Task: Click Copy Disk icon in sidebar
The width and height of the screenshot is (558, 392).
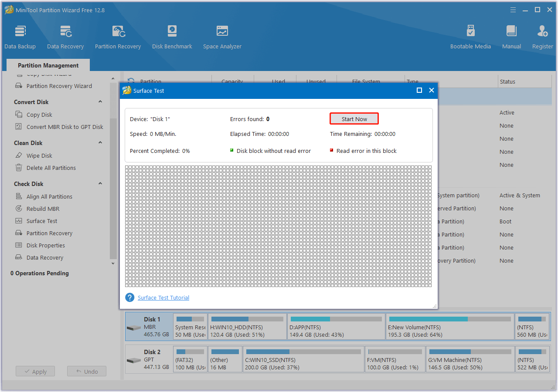Action: (x=19, y=115)
